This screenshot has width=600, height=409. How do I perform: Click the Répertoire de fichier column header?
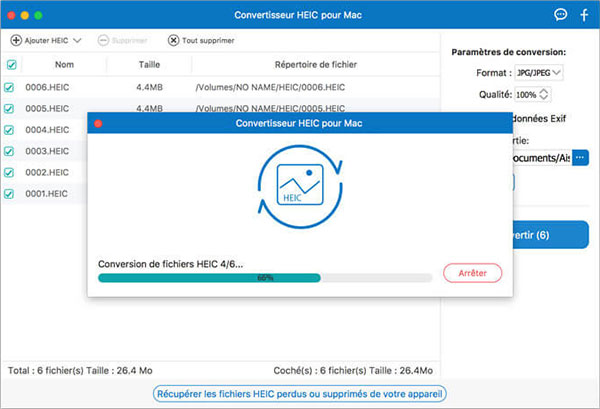pos(316,65)
